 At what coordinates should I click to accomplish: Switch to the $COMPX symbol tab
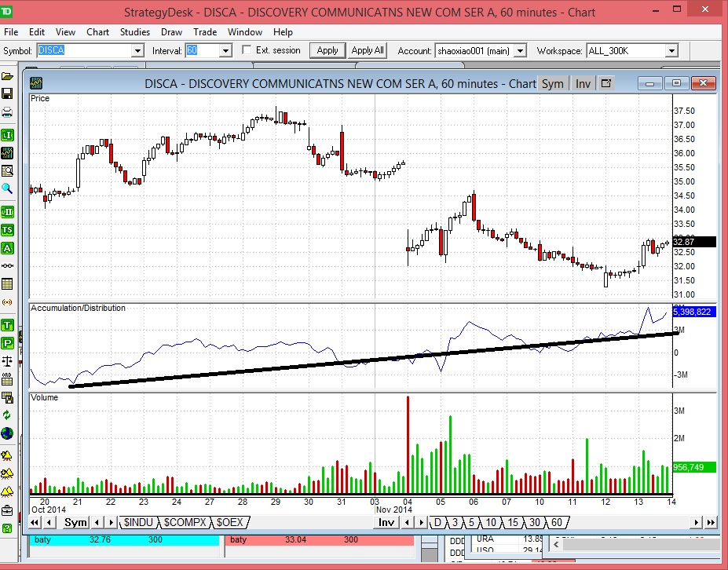tap(185, 523)
